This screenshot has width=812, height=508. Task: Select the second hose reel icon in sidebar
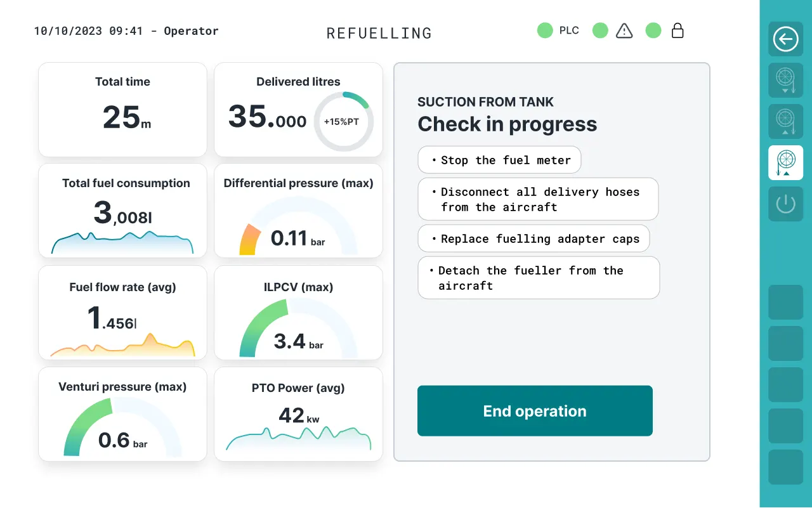click(785, 121)
